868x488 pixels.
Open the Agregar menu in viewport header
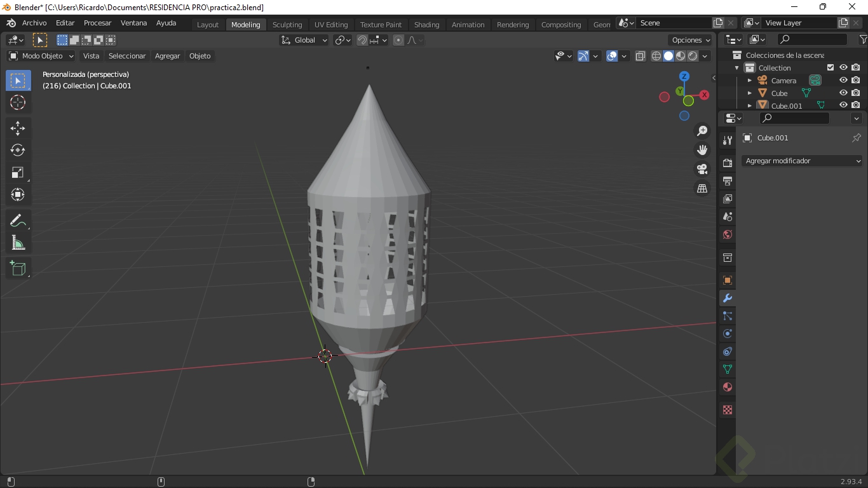[167, 56]
